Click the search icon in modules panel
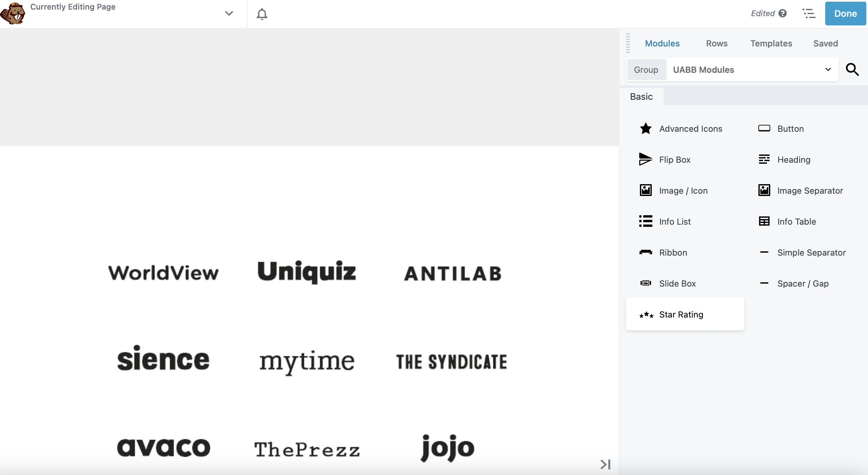 click(852, 70)
